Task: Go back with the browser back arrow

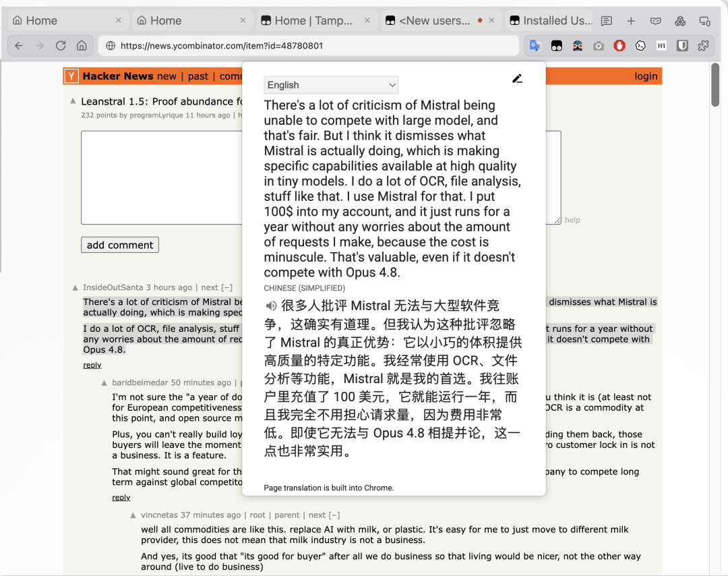Action: coord(19,45)
